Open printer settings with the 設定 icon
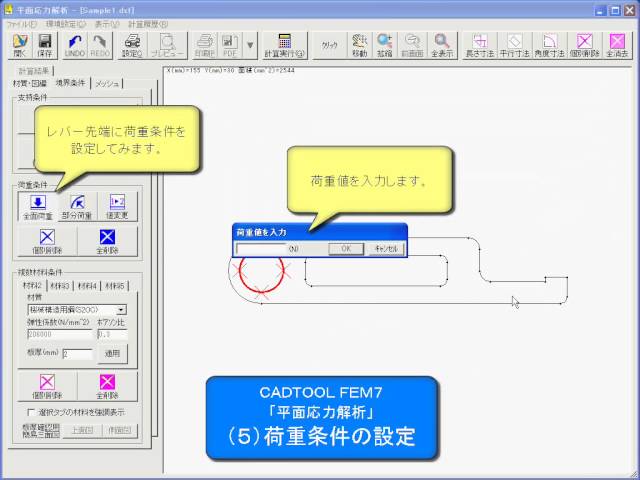 pyautogui.click(x=132, y=46)
